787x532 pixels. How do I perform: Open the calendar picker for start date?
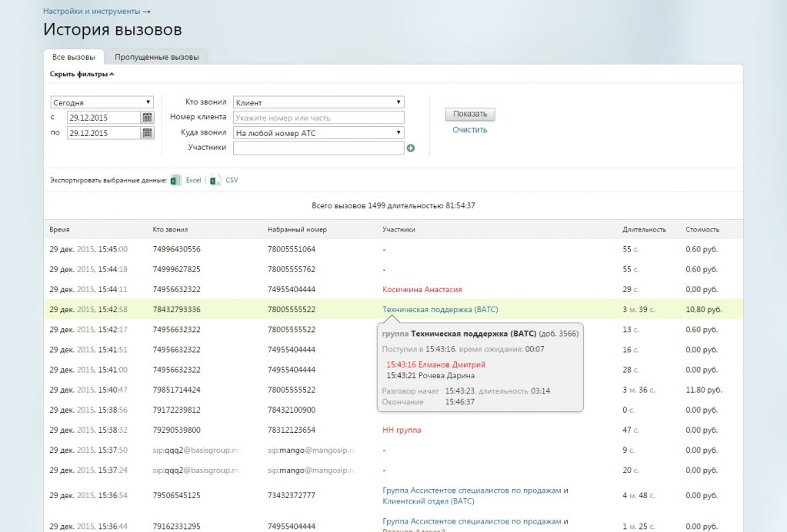147,118
